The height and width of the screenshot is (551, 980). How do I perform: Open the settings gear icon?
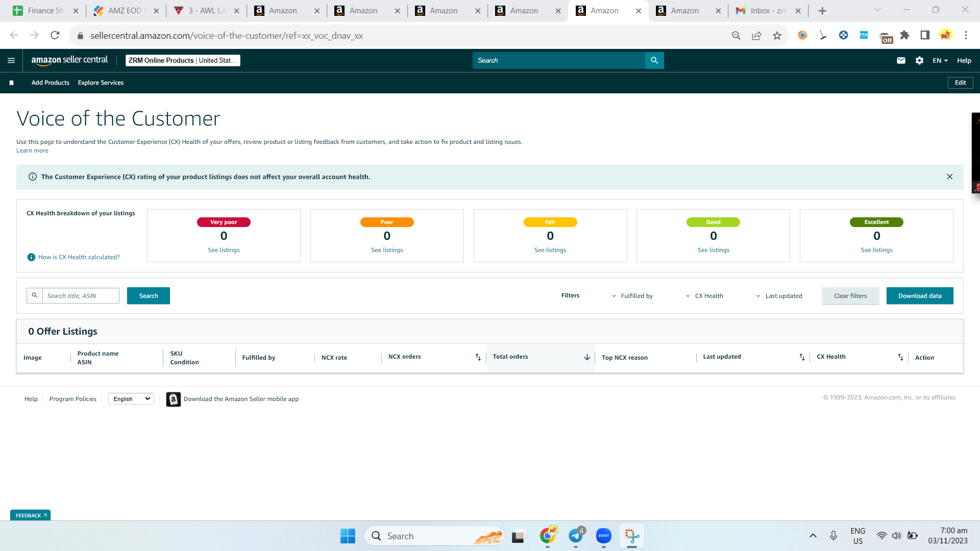coord(919,60)
